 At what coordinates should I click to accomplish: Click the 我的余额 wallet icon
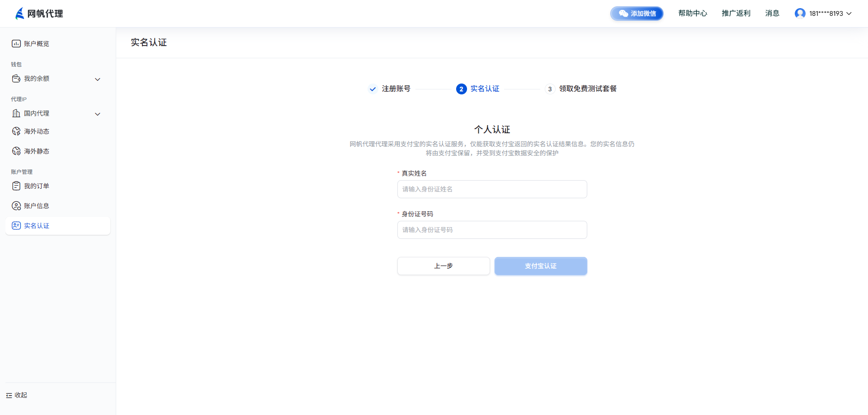16,79
